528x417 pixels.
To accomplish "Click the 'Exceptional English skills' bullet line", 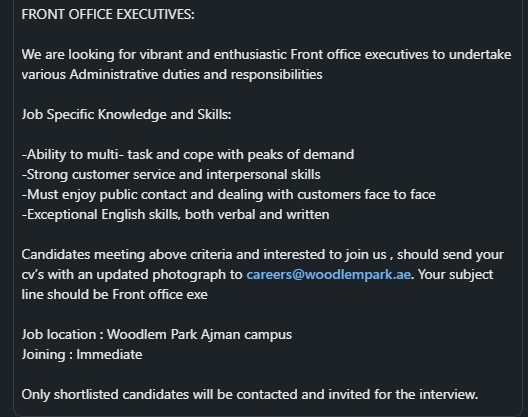I will click(175, 215).
